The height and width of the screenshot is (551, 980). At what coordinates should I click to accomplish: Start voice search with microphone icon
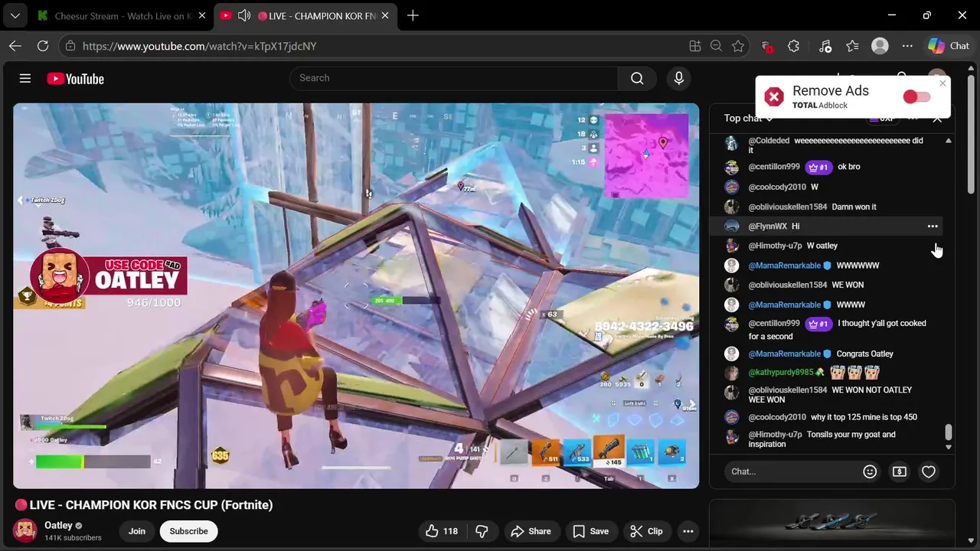(678, 78)
